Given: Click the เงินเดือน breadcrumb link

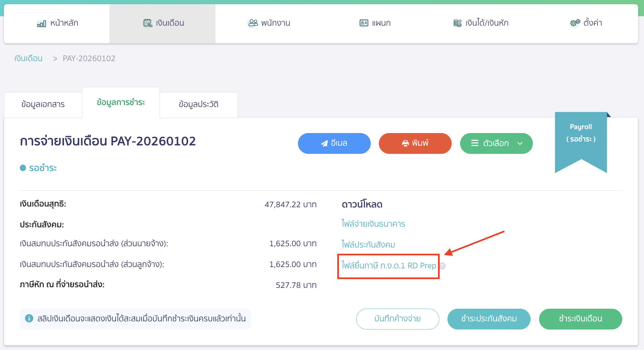Looking at the screenshot, I should tap(28, 59).
